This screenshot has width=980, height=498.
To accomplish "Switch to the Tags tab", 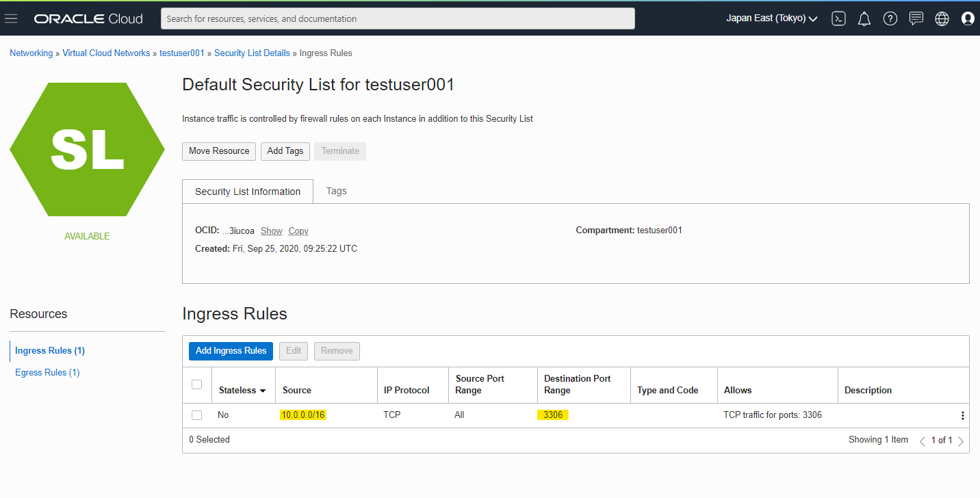I will (x=336, y=191).
